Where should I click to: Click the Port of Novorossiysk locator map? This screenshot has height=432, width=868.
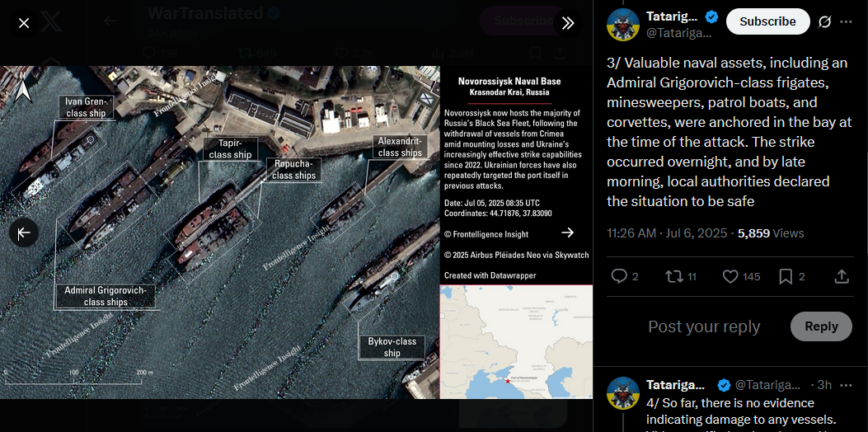pyautogui.click(x=516, y=341)
